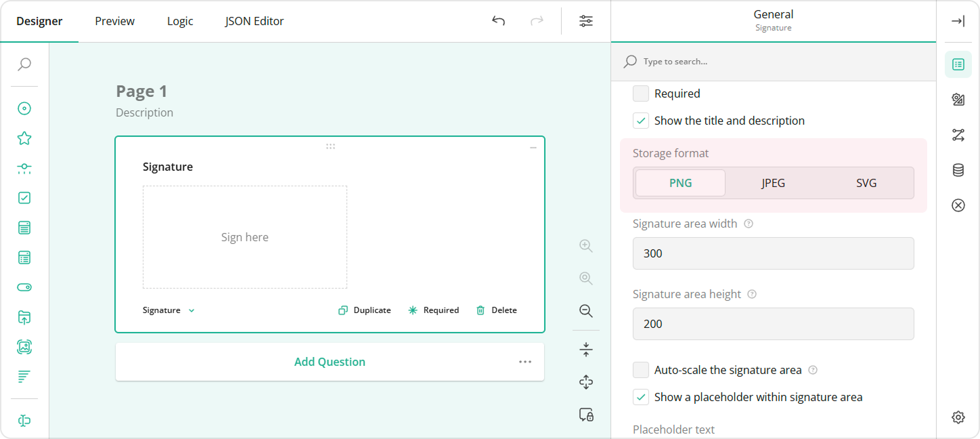Uncheck Show the title and description

640,120
